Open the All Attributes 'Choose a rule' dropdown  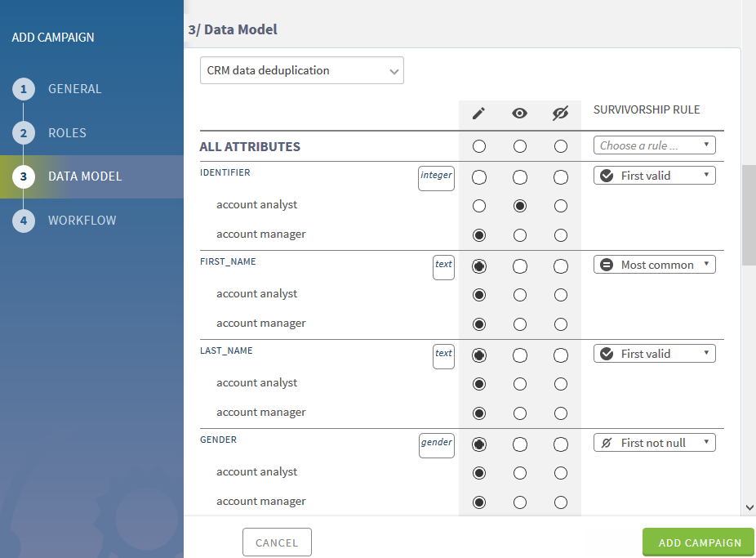coord(654,146)
